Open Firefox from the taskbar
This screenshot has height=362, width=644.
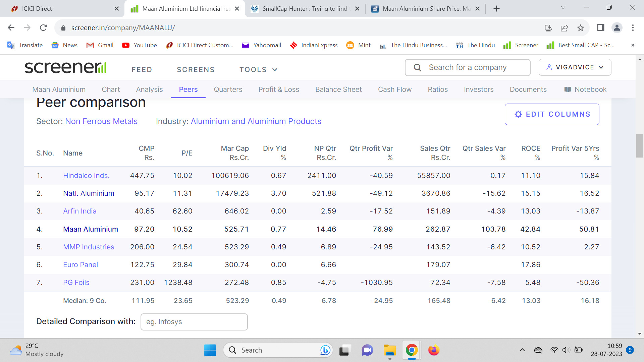(434, 350)
